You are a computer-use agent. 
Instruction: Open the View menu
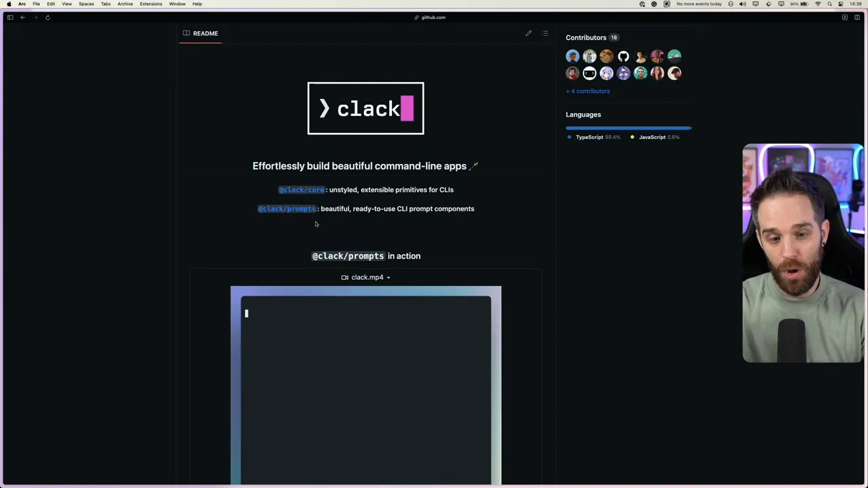[x=66, y=4]
